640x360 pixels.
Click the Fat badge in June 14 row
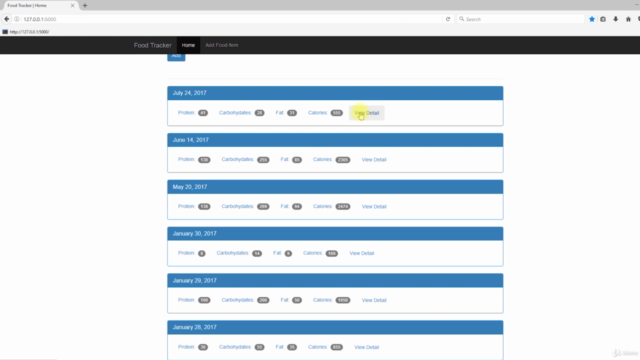(297, 160)
